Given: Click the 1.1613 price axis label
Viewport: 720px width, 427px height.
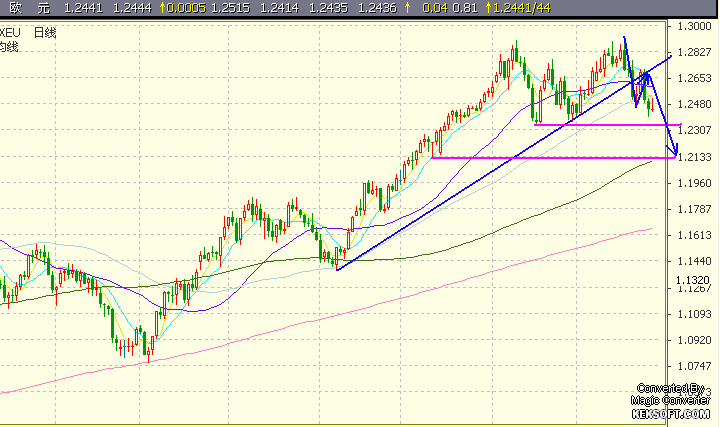Looking at the screenshot, I should (694, 235).
